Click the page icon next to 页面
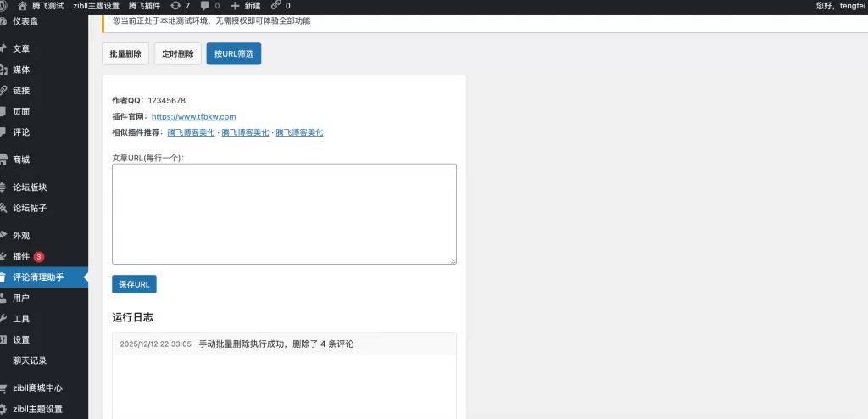Screen dimensions: 868x419 [x=3, y=111]
